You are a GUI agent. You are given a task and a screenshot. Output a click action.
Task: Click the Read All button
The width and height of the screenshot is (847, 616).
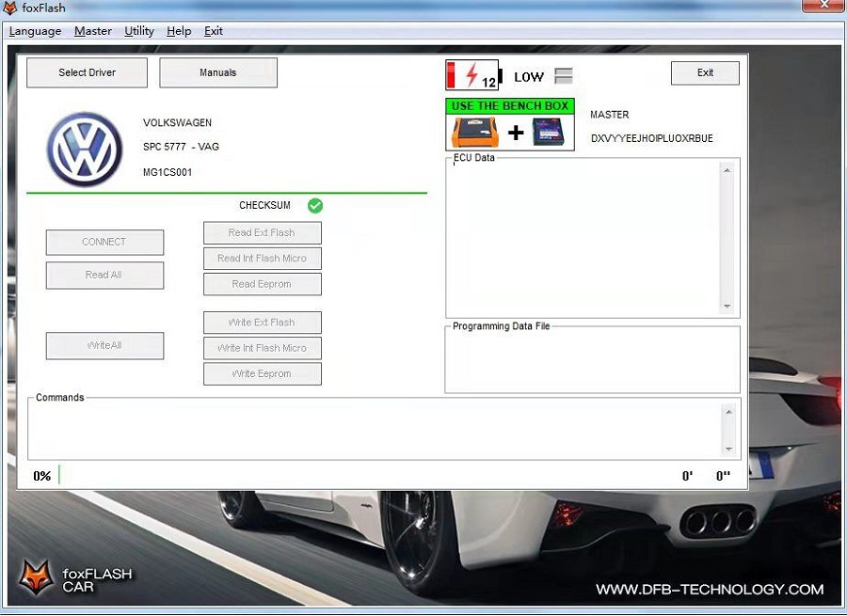pos(104,276)
